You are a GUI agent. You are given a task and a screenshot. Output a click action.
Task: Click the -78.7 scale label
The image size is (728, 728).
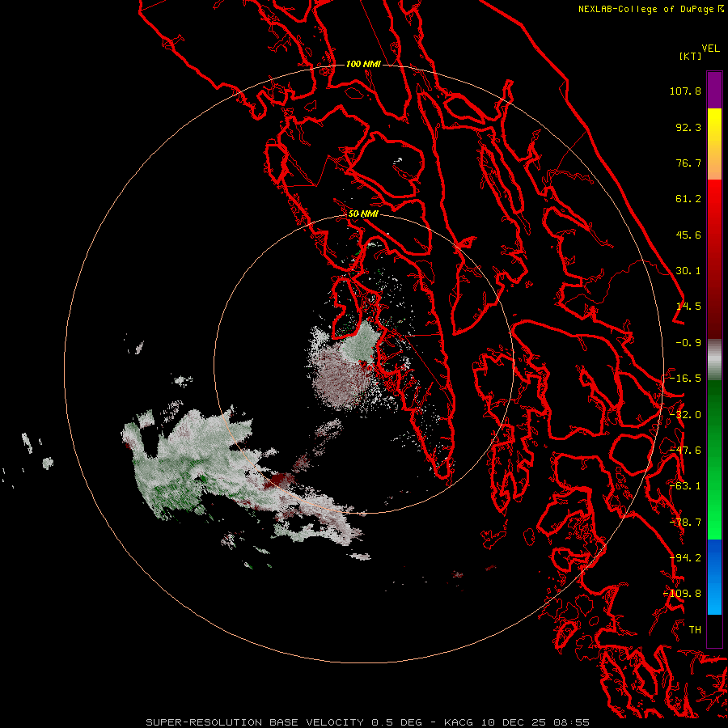coord(685,523)
